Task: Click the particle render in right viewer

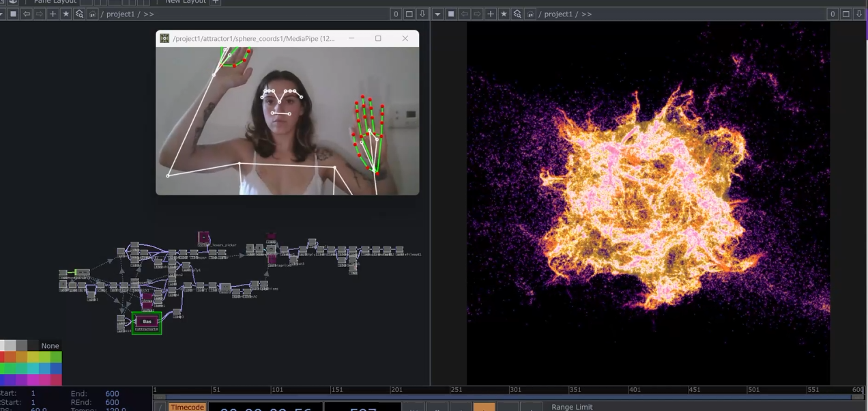Action: 648,203
